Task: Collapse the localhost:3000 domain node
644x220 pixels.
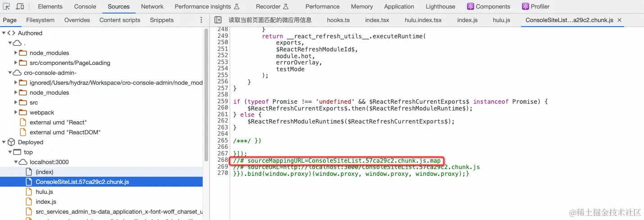Action: (16, 162)
